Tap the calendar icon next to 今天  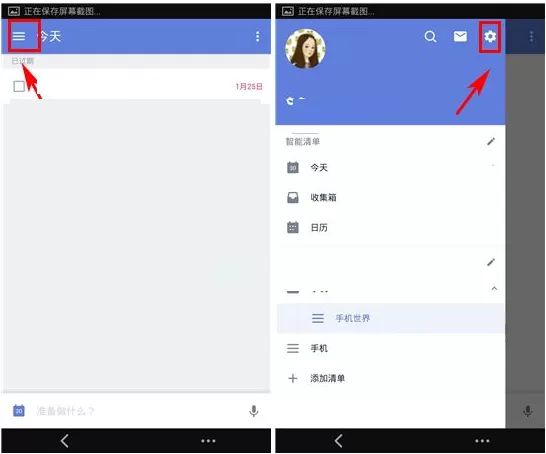coord(292,167)
